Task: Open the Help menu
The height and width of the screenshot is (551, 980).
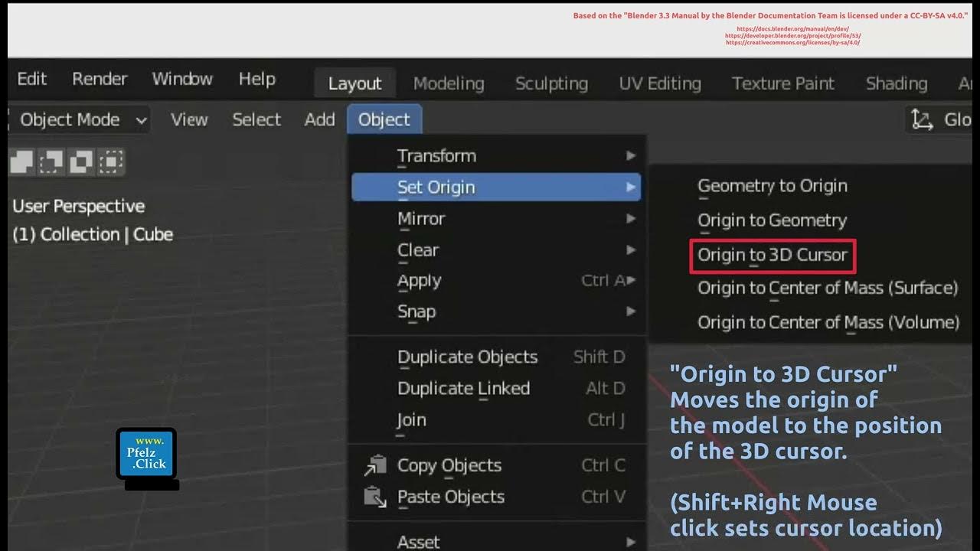Action: tap(256, 79)
